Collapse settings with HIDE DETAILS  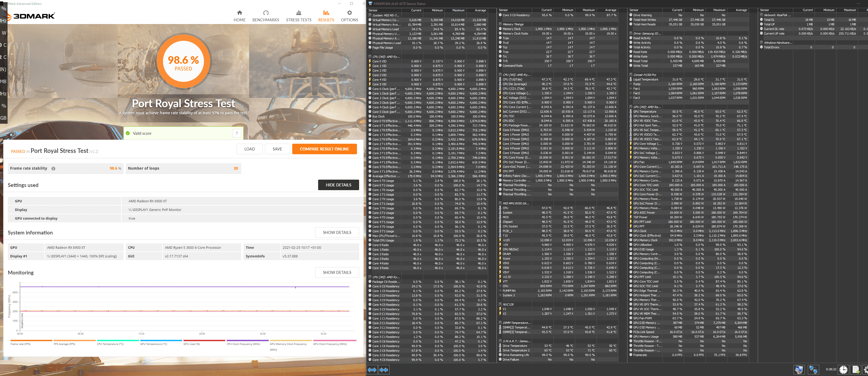pyautogui.click(x=338, y=185)
